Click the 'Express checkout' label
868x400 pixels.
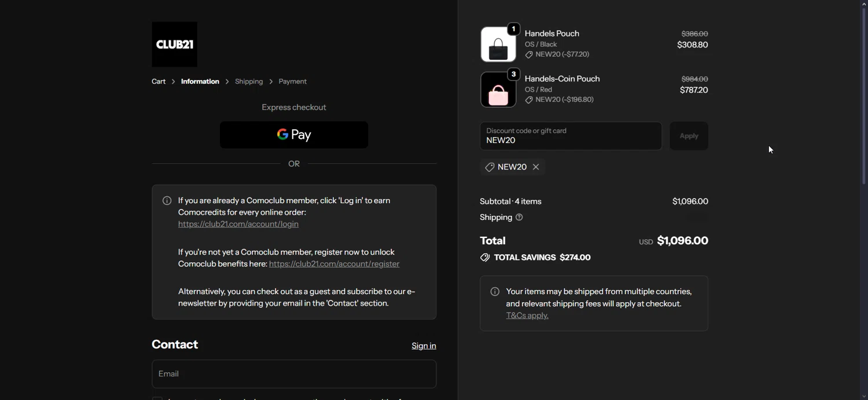pos(294,108)
